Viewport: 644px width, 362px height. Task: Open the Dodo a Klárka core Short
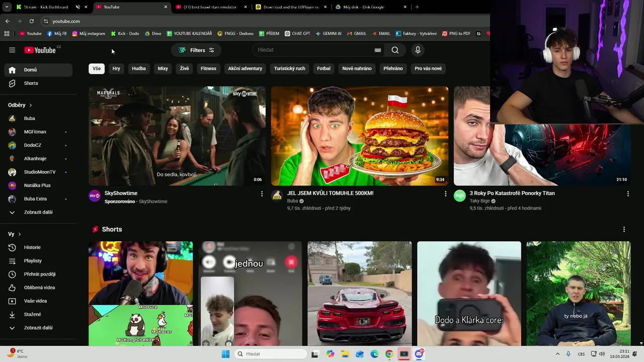469,294
